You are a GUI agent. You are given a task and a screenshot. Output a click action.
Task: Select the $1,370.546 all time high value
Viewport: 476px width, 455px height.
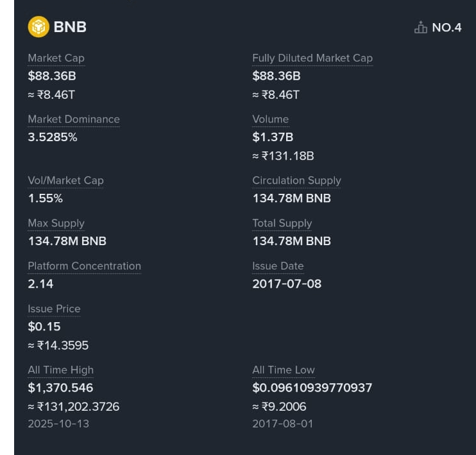(x=60, y=388)
